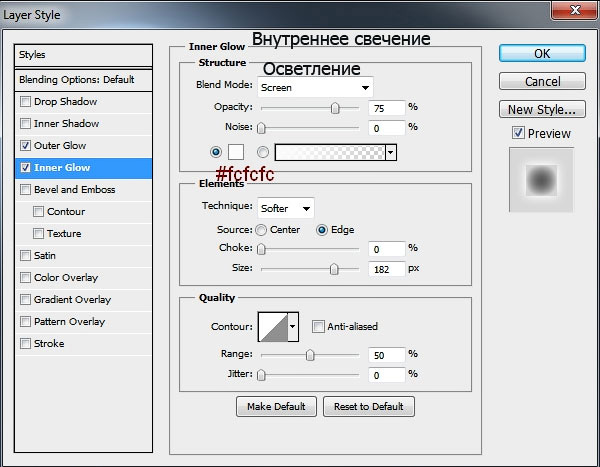
Task: Enable the Satin checkbox
Action: tap(25, 255)
